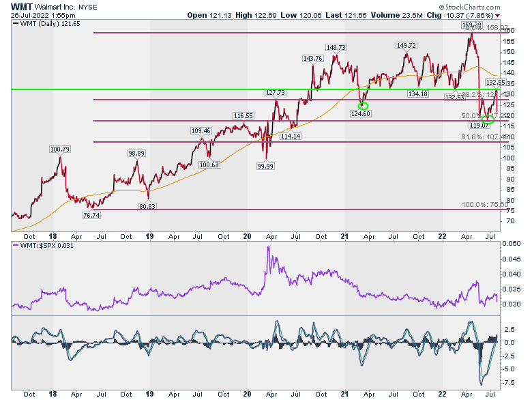
Task: Click the Low 120.06 value
Action: (x=301, y=15)
